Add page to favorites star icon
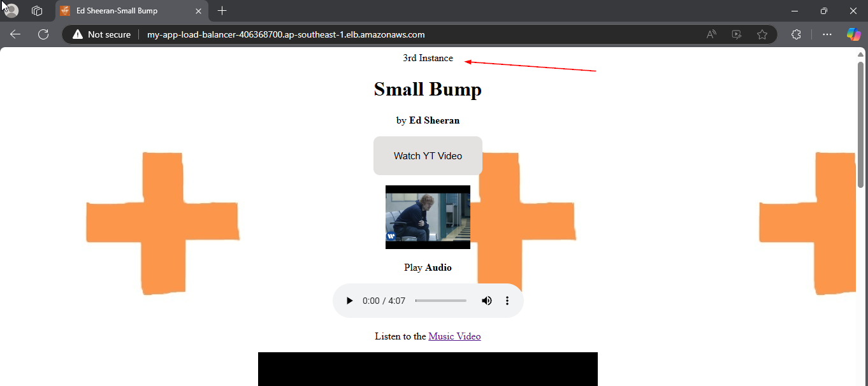Image resolution: width=868 pixels, height=386 pixels. [762, 34]
